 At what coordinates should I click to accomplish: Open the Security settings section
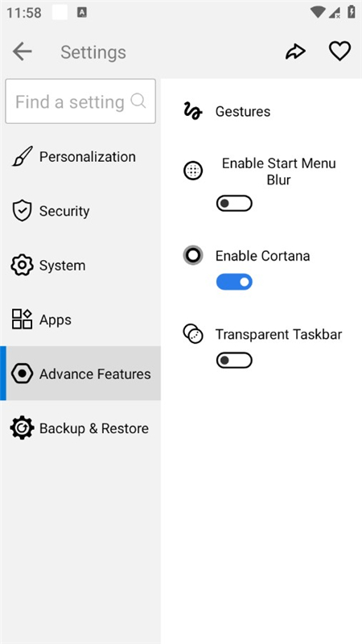80,211
